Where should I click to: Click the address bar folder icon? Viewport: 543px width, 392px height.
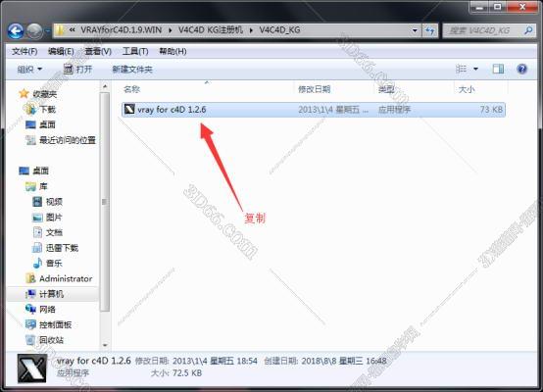point(60,30)
